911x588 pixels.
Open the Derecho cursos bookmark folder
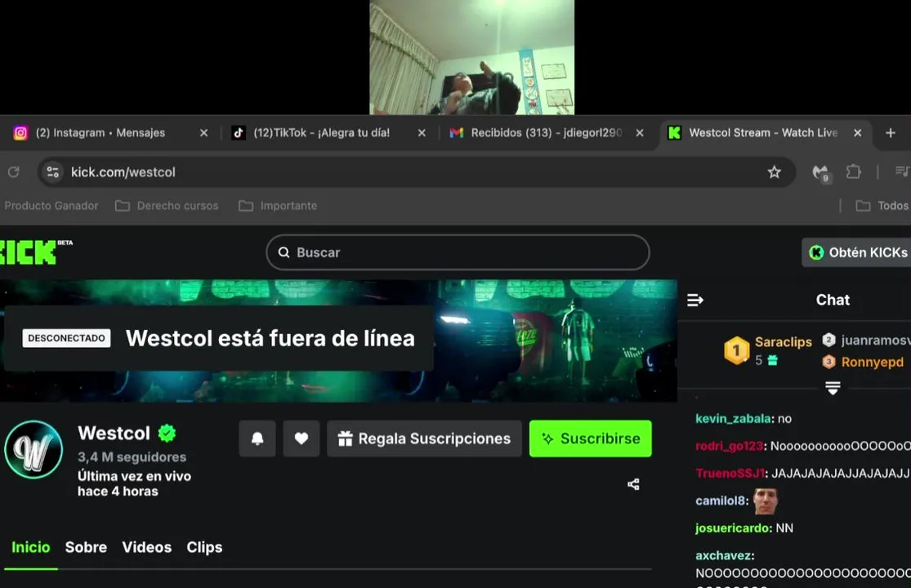(167, 206)
